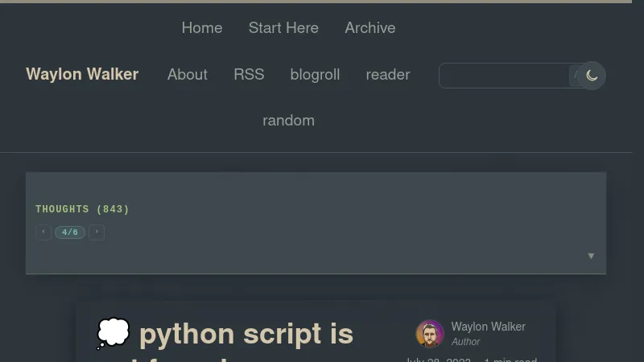Open the python script post title
This screenshot has height=362, width=644.
click(246, 334)
